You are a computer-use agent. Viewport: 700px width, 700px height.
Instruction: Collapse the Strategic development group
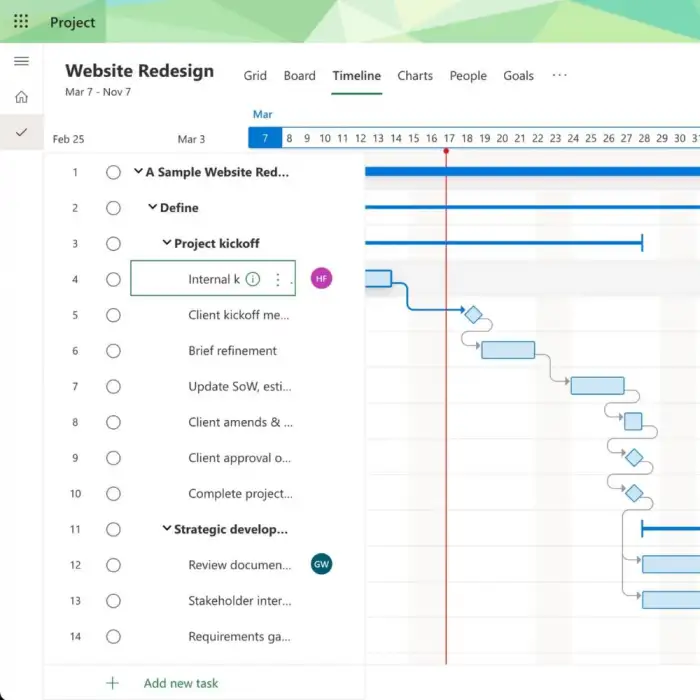167,530
